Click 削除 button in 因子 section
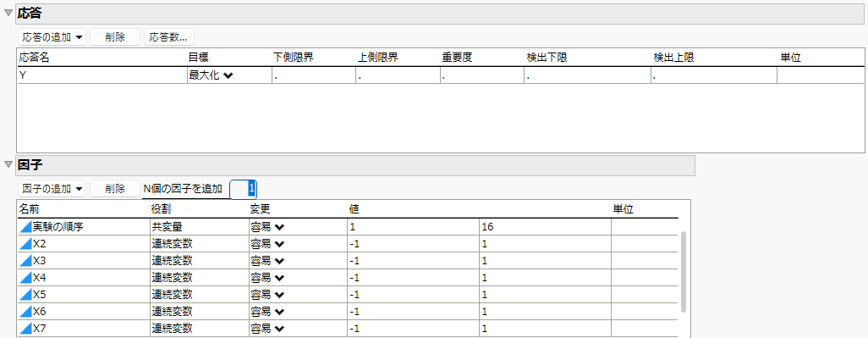 [115, 189]
